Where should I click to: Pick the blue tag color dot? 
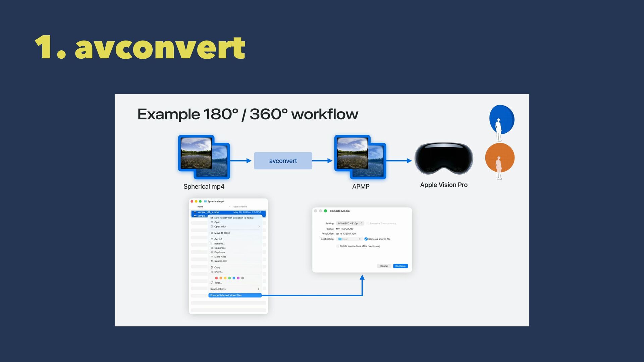[234, 278]
